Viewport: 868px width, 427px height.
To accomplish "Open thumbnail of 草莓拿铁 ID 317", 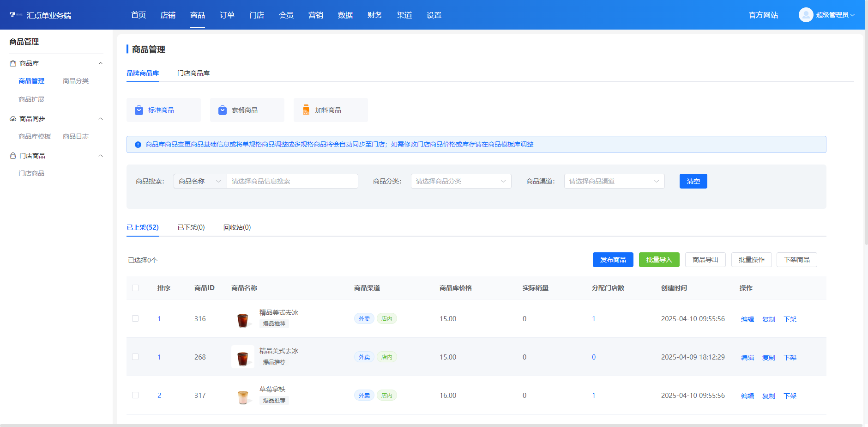I will [x=243, y=395].
